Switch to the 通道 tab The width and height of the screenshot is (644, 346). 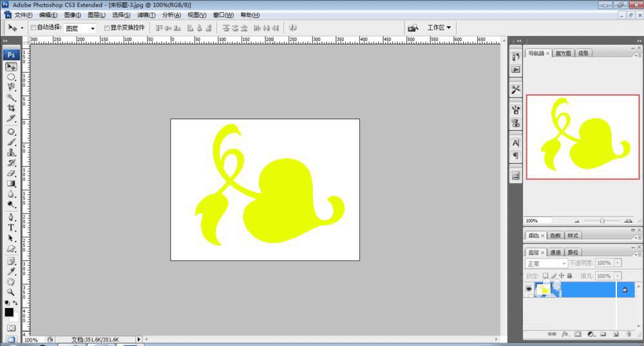click(555, 252)
